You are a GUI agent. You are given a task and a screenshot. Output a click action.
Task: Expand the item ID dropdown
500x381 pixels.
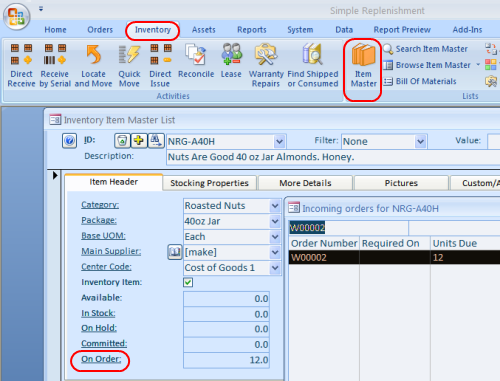[279, 142]
